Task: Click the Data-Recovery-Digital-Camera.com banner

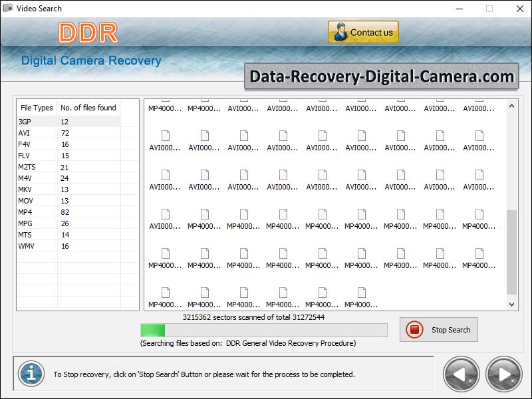Action: (x=382, y=76)
